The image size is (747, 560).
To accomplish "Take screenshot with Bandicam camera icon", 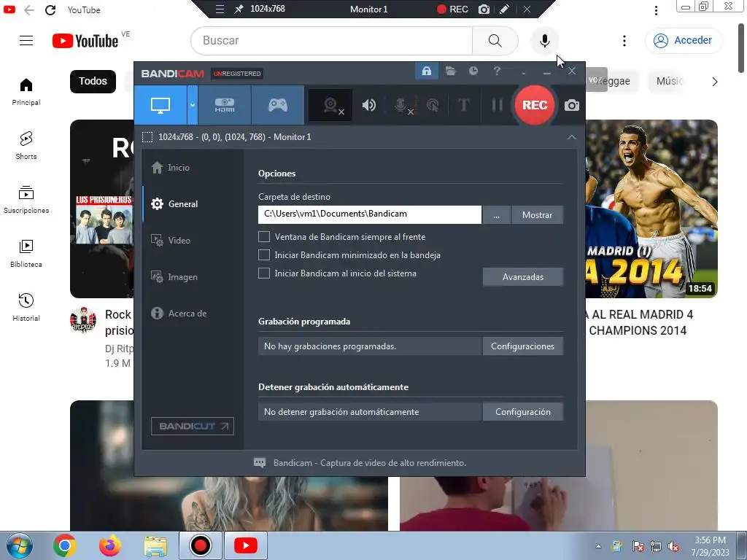I will point(572,105).
